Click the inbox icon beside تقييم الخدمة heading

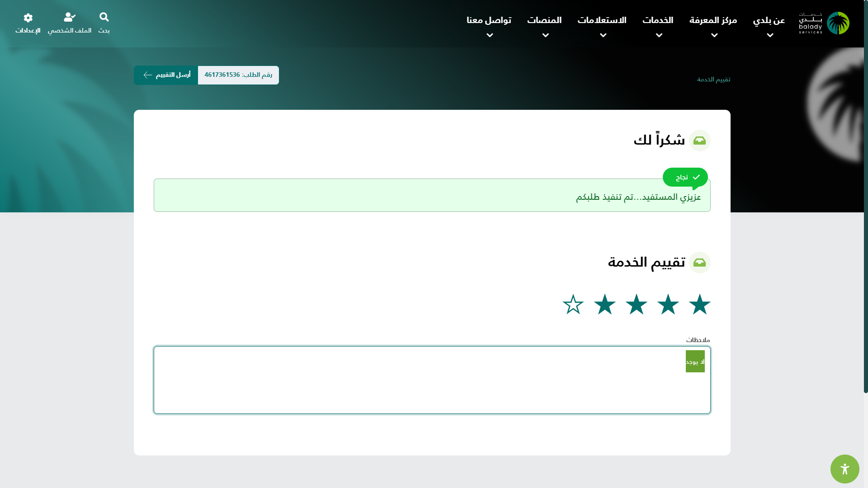coord(699,263)
